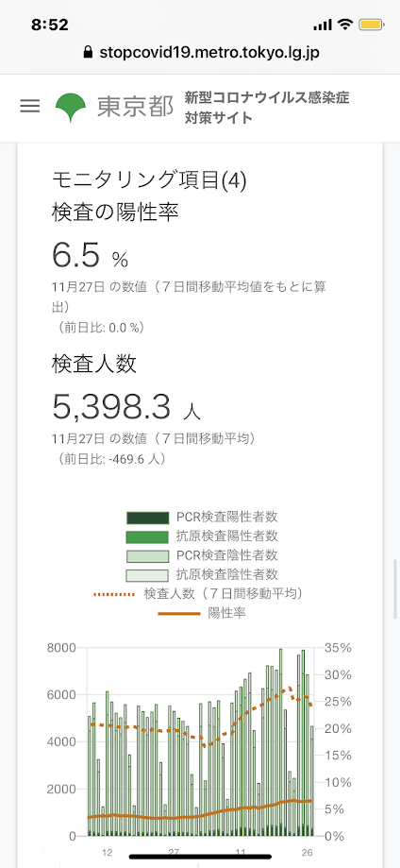Tap the stopcovid19.metro.tokyo.lg.jp address bar
The image size is (400, 868).
point(200,53)
